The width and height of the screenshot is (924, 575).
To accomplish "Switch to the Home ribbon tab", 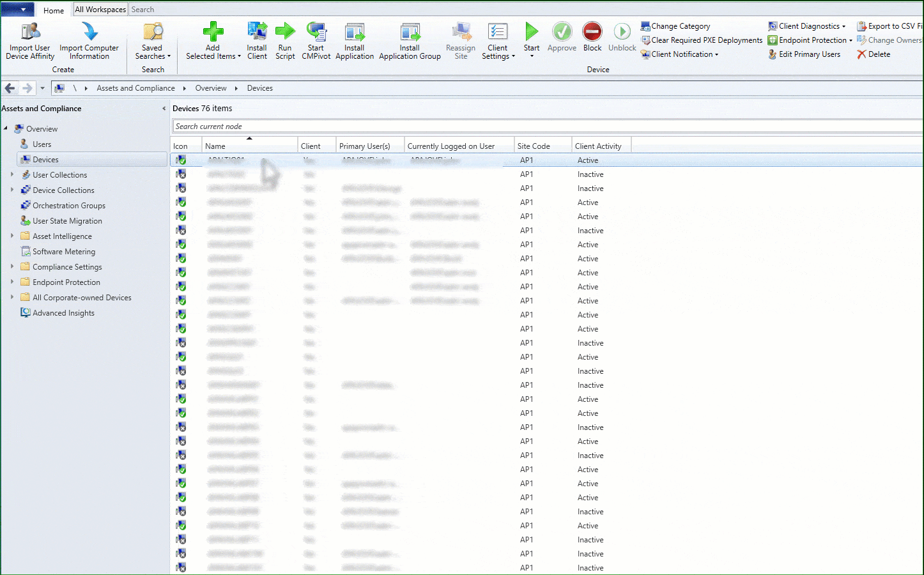I will tap(54, 10).
